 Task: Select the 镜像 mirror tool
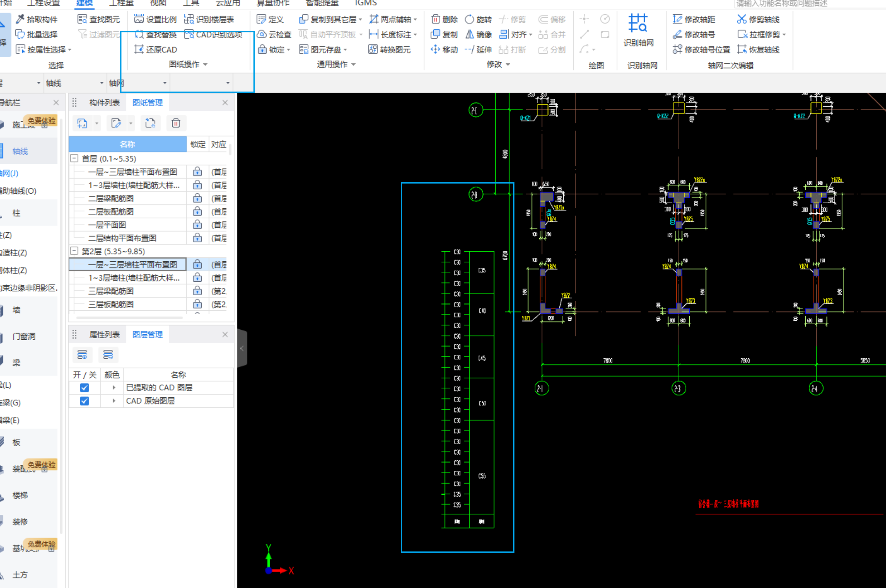click(x=478, y=34)
